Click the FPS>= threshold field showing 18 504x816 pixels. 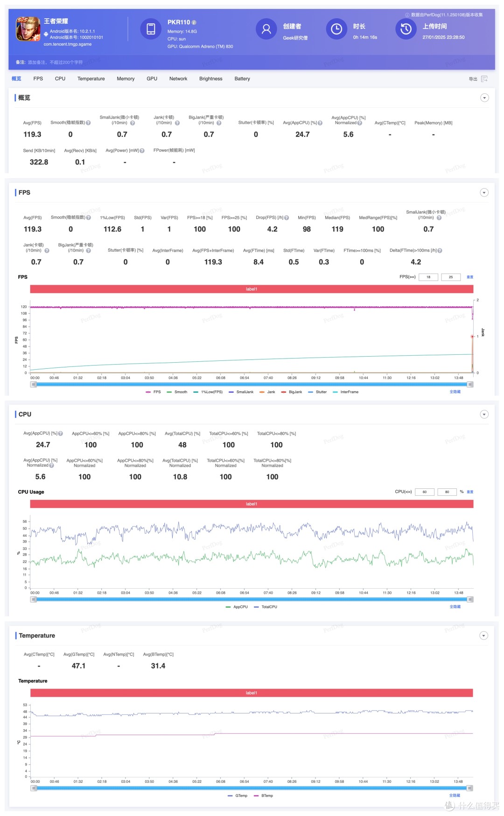click(x=428, y=277)
